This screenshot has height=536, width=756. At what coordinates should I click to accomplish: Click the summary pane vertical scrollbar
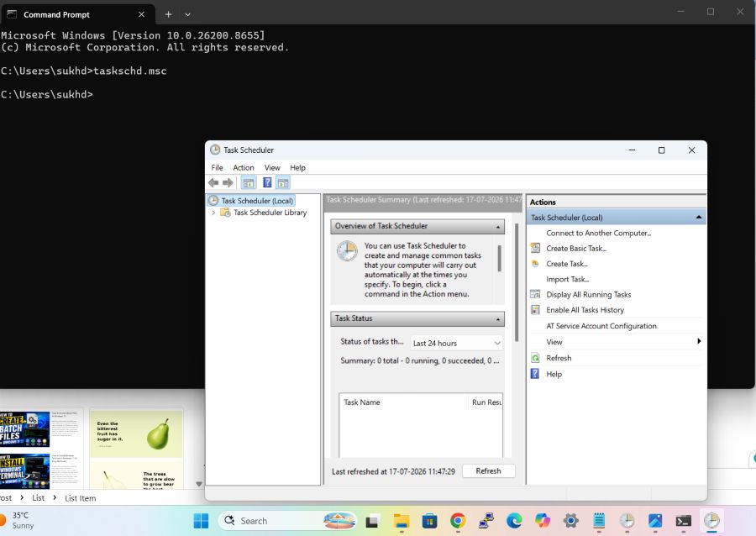517,282
